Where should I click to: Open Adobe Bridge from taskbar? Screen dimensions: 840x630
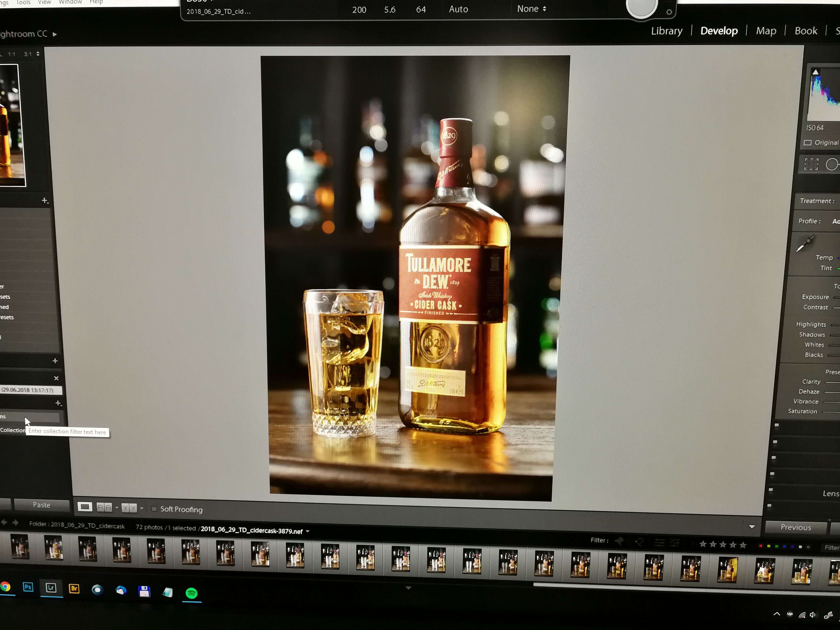(74, 589)
